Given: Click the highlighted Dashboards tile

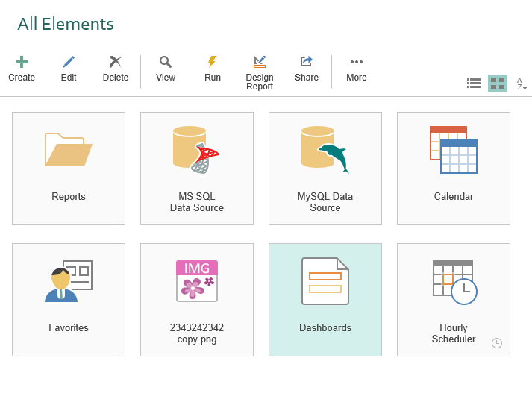Looking at the screenshot, I should [x=325, y=300].
